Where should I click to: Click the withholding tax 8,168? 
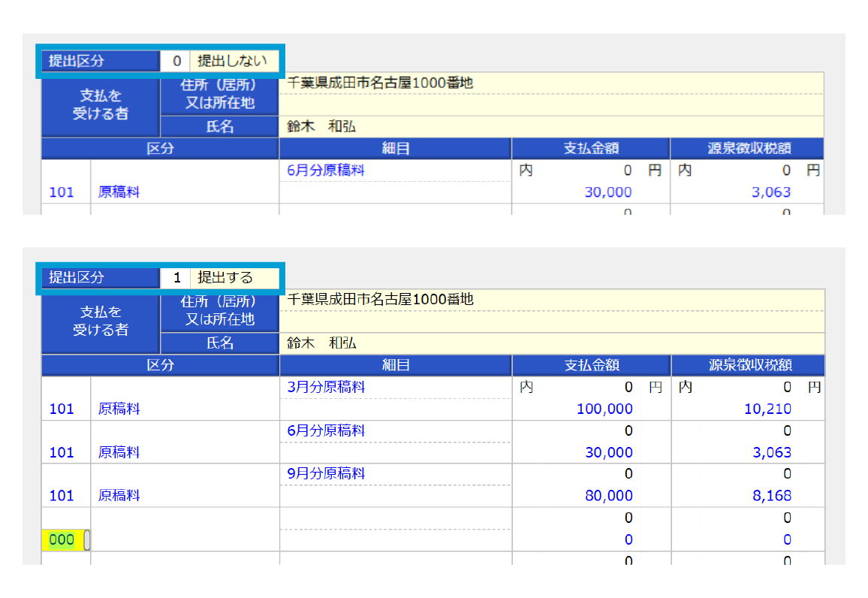[772, 496]
